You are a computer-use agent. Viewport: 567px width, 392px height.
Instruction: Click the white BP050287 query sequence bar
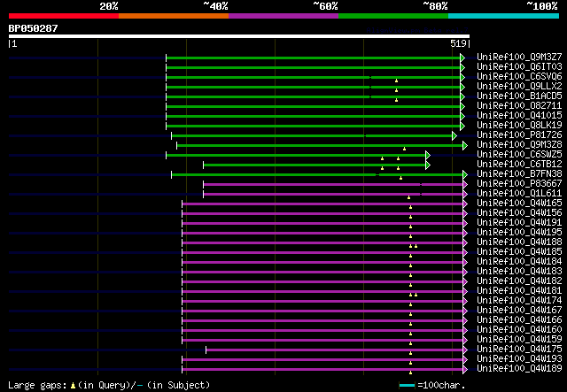tap(239, 36)
